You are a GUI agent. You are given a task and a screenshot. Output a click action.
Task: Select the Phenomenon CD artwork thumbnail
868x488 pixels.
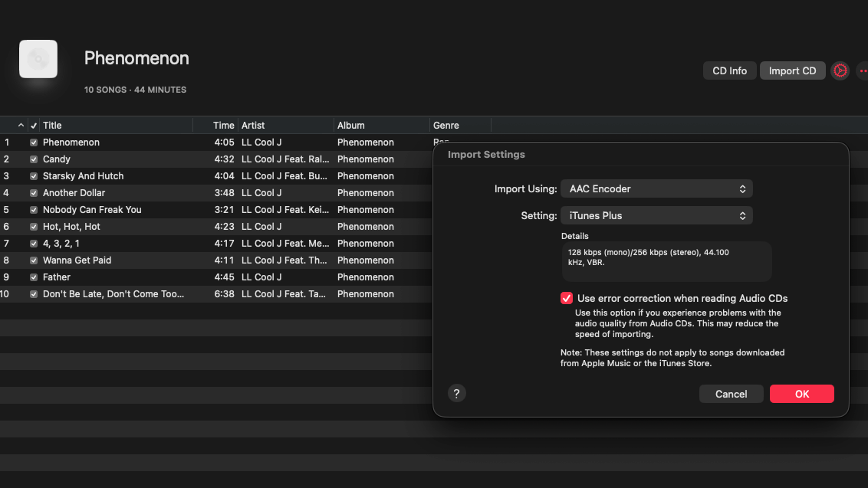(38, 59)
